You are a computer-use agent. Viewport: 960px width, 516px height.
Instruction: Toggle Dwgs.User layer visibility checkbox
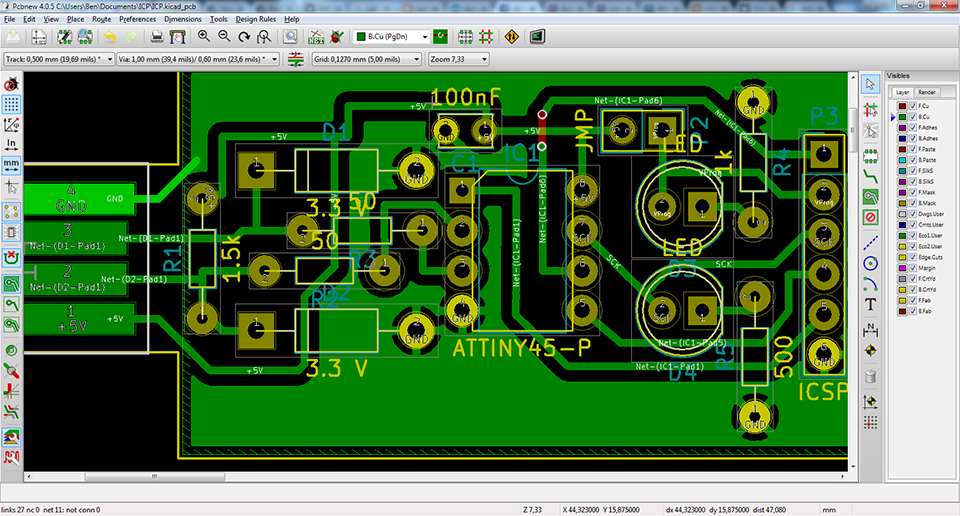pos(912,214)
